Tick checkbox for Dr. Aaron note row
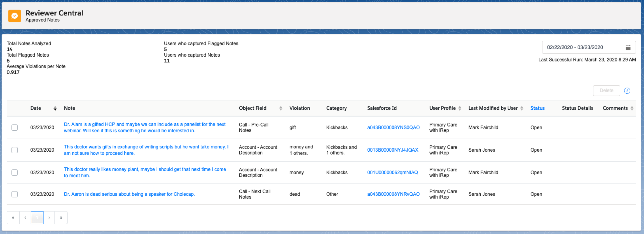Viewport: 644px width, 234px height. [x=14, y=194]
